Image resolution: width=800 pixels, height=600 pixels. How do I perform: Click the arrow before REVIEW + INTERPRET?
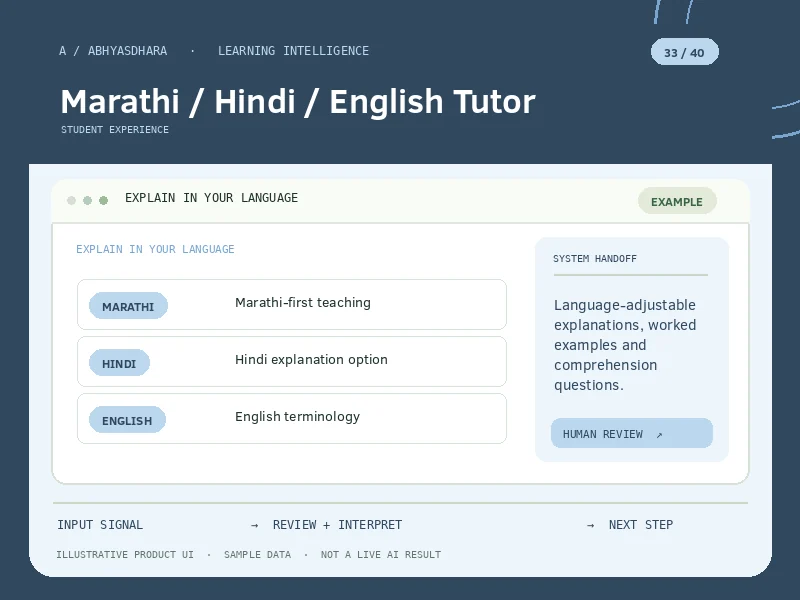click(255, 525)
